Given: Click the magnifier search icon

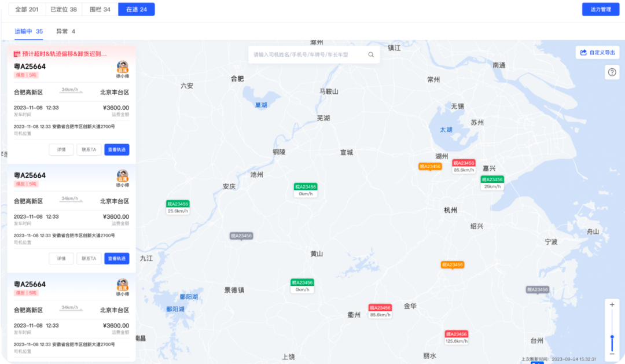Looking at the screenshot, I should [x=371, y=54].
